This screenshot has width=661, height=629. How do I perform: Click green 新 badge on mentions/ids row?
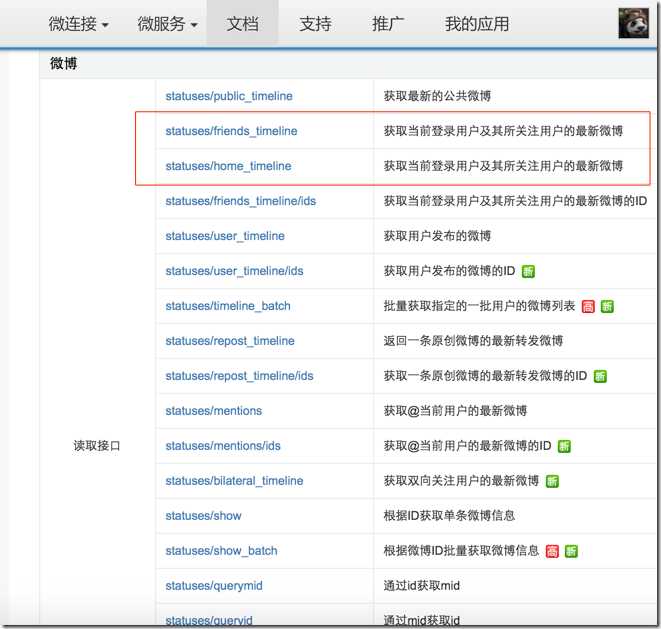point(564,446)
